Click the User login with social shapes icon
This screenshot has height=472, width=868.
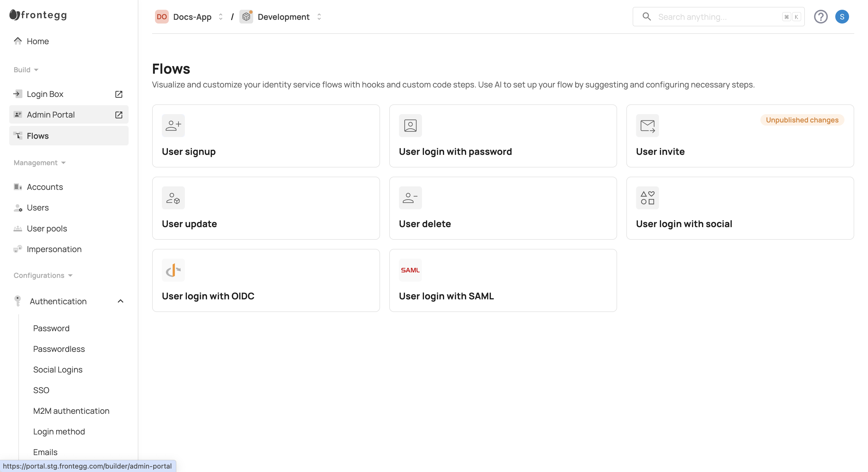[647, 198]
